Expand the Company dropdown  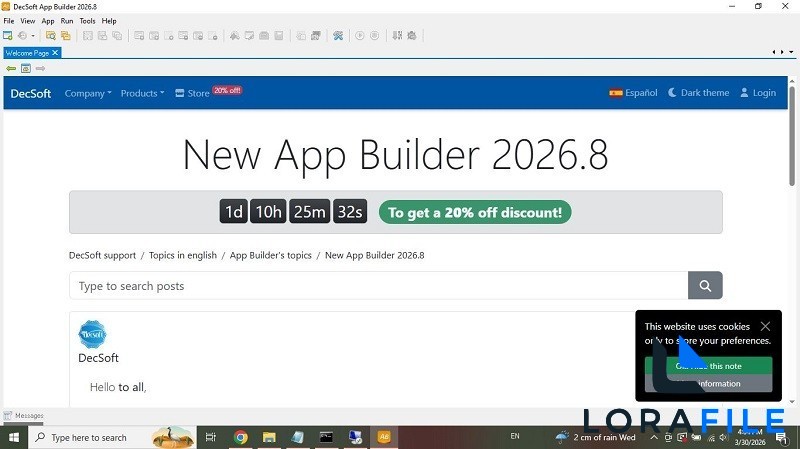click(x=88, y=93)
